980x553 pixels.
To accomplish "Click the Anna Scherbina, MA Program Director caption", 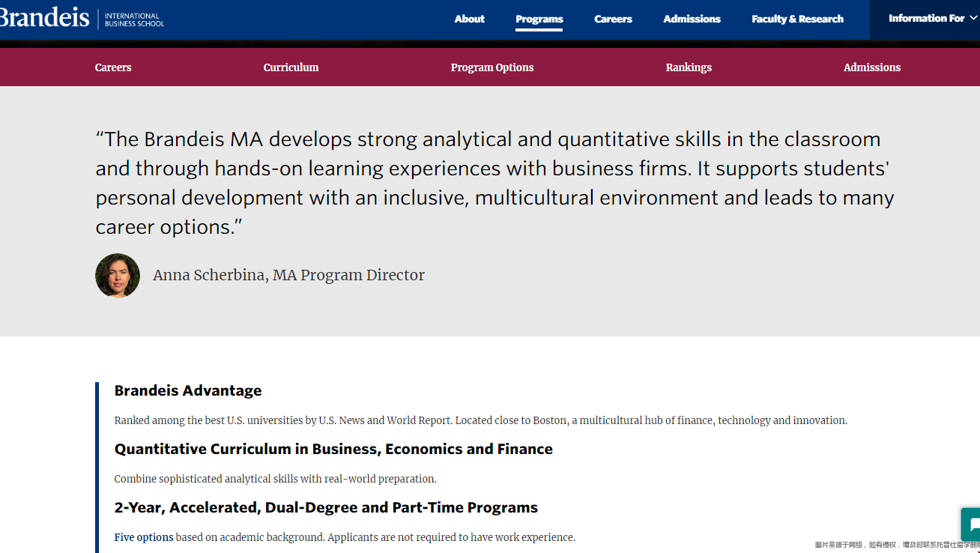I will (288, 275).
